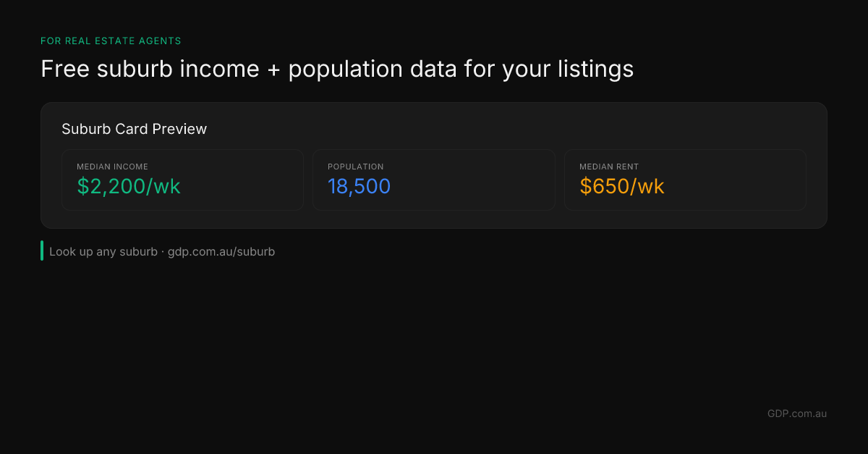The image size is (868, 454).
Task: Click the plus sign in the headline
Action: [x=273, y=70]
